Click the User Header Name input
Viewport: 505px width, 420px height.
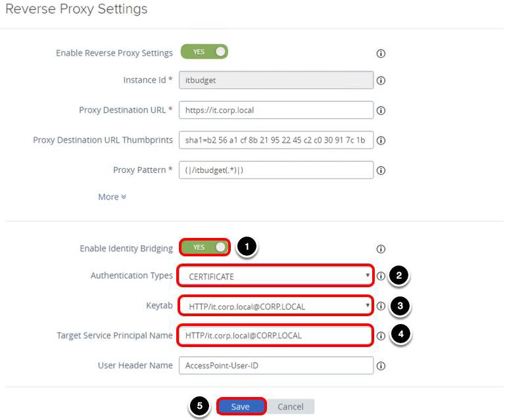276,365
